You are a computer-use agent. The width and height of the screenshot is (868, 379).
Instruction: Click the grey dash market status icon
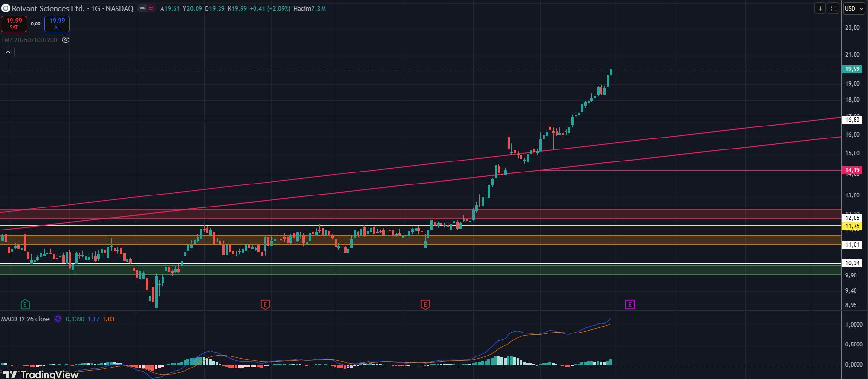pyautogui.click(x=142, y=8)
